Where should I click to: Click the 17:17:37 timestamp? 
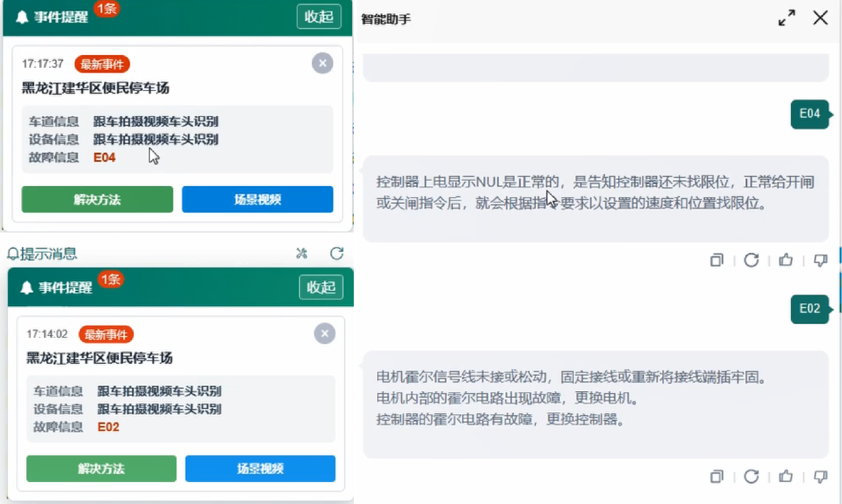click(x=42, y=64)
